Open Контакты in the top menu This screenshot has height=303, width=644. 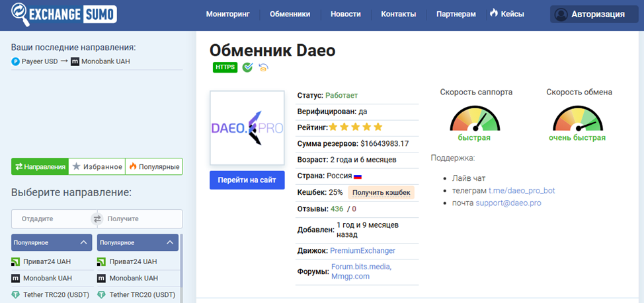[399, 15]
